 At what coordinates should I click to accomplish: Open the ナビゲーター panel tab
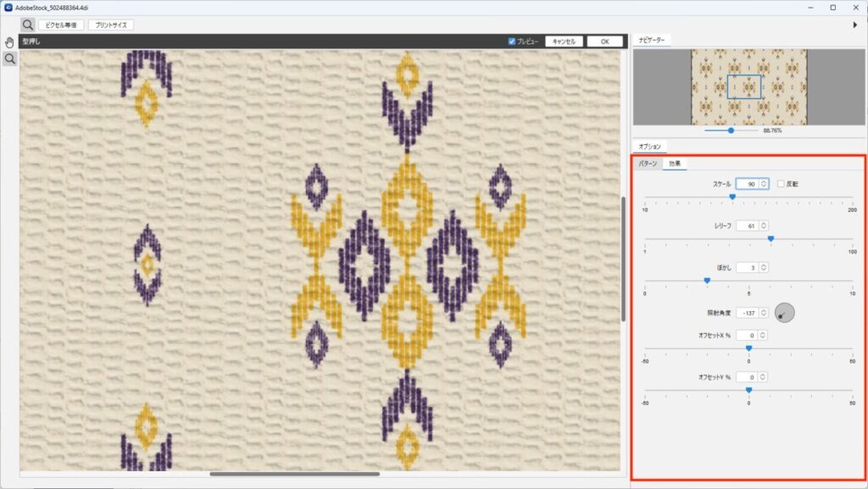pos(653,40)
